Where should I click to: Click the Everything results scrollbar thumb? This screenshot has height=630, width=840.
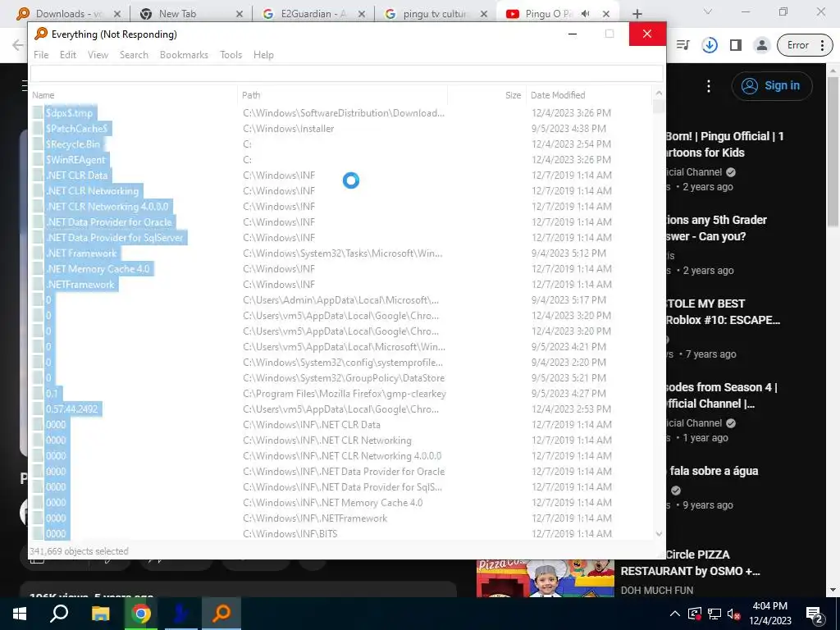[x=659, y=106]
